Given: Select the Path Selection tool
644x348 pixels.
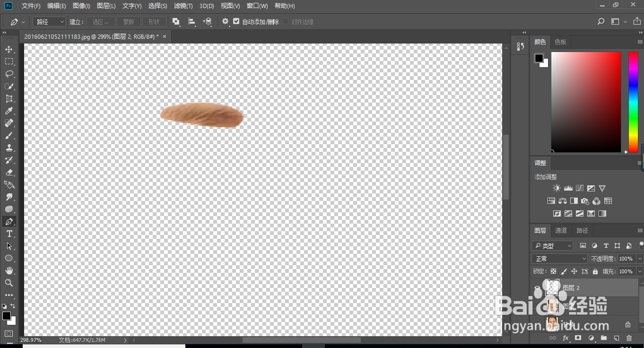Looking at the screenshot, I should click(x=9, y=246).
